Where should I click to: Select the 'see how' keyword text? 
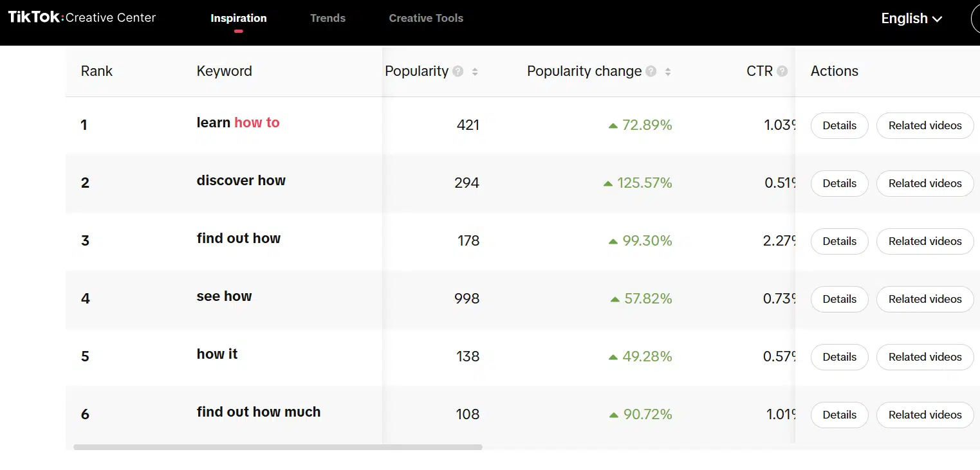(x=224, y=296)
